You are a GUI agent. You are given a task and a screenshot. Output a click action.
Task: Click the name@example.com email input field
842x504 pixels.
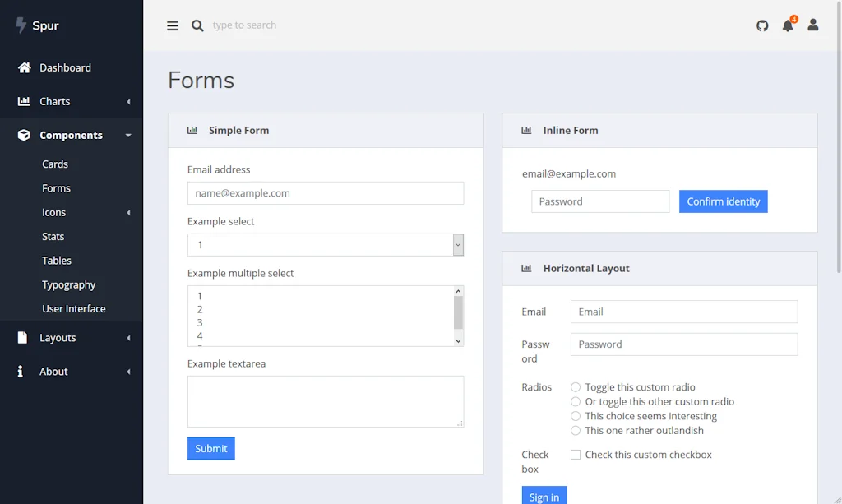tap(325, 192)
